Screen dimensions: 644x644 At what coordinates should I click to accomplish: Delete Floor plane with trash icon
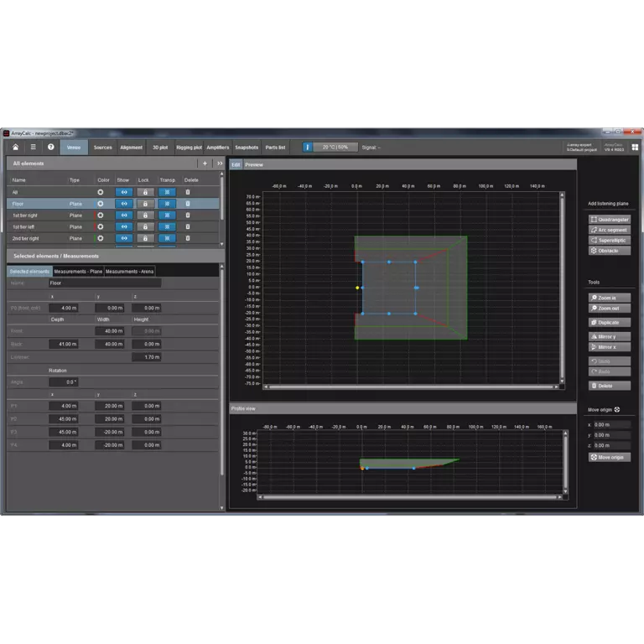click(188, 204)
